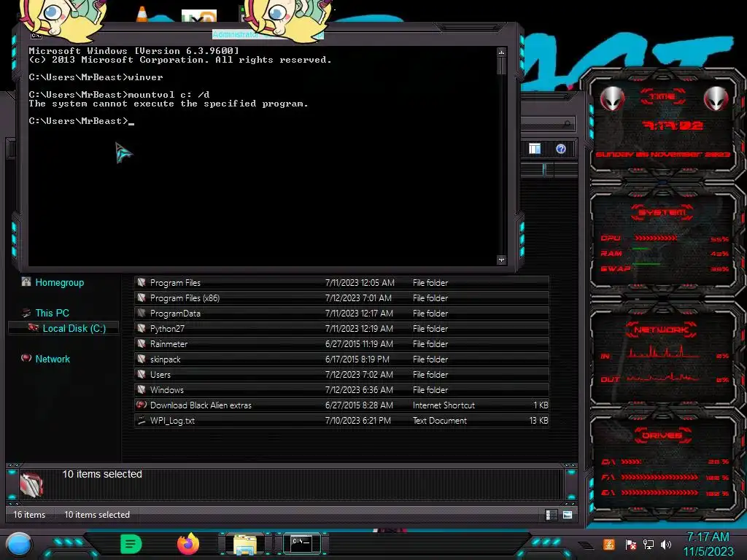Select the Program Files (x86) folder

click(x=341, y=298)
